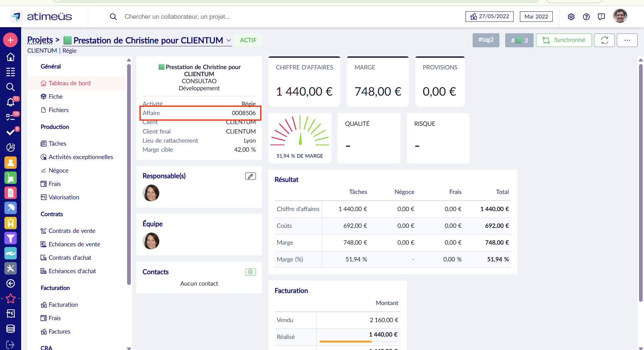This screenshot has height=350, width=644.
Task: Click the atimeüs logo
Action: point(42,16)
